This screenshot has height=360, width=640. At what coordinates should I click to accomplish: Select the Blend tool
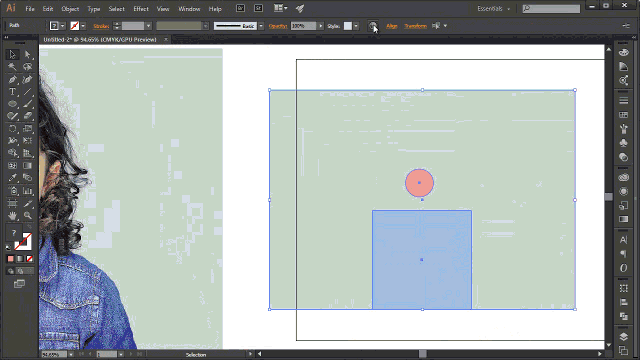[27, 178]
